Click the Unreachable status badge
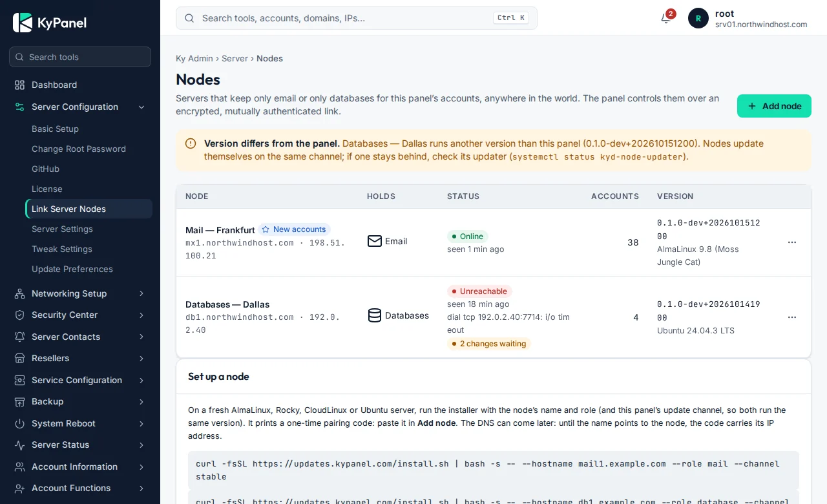827x504 pixels. tap(479, 291)
